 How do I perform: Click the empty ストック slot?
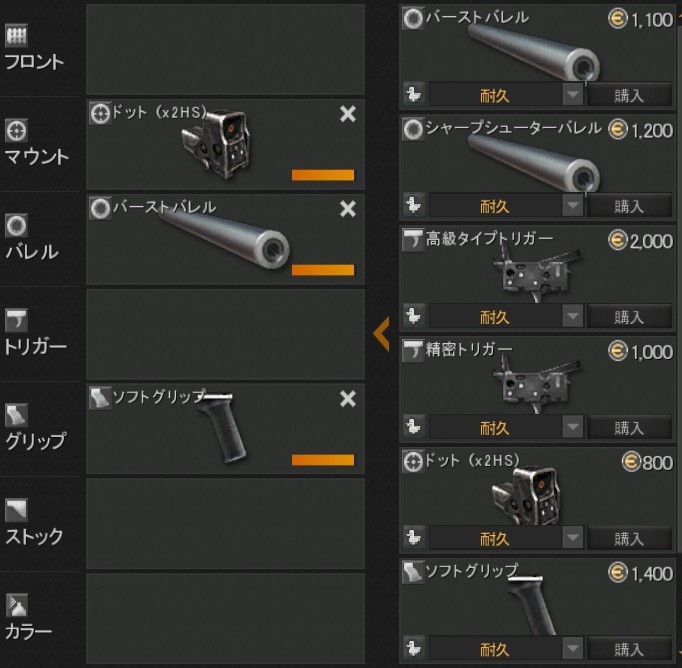(225, 524)
